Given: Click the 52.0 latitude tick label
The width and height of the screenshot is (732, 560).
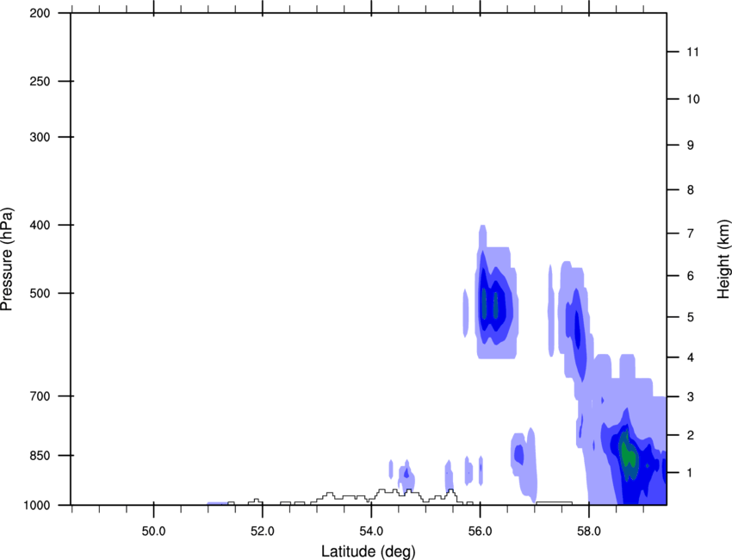Looking at the screenshot, I should coord(263,531).
